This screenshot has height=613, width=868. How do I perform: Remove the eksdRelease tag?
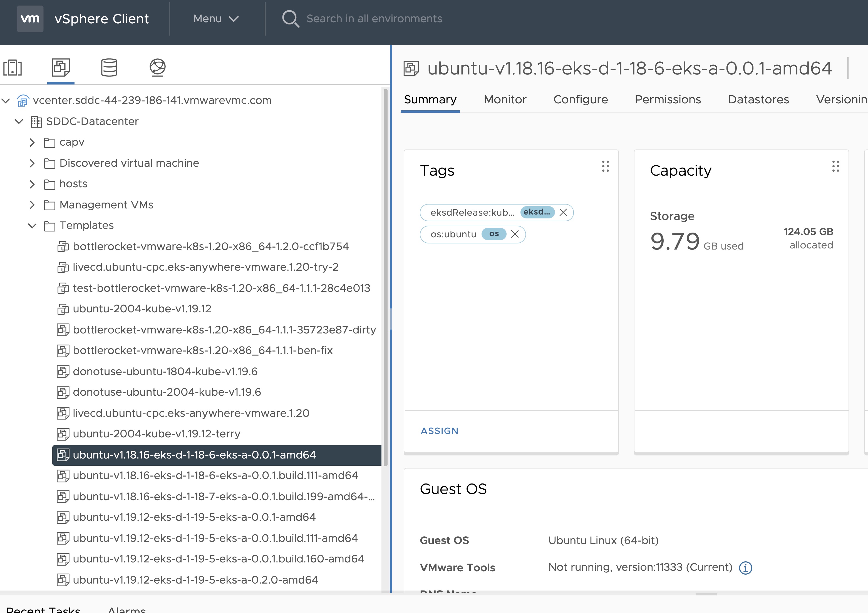coord(563,212)
